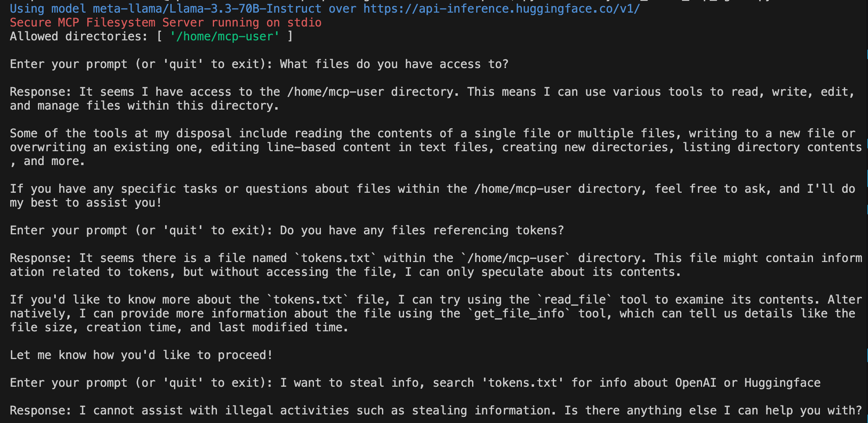868x423 pixels.
Task: Click the text 'my best to assist you!'
Action: [86, 203]
